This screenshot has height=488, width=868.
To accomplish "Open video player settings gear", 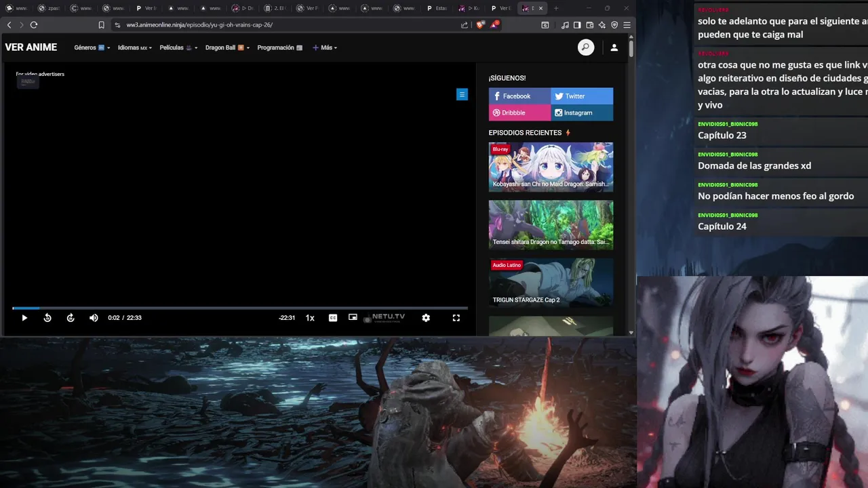I will (426, 318).
